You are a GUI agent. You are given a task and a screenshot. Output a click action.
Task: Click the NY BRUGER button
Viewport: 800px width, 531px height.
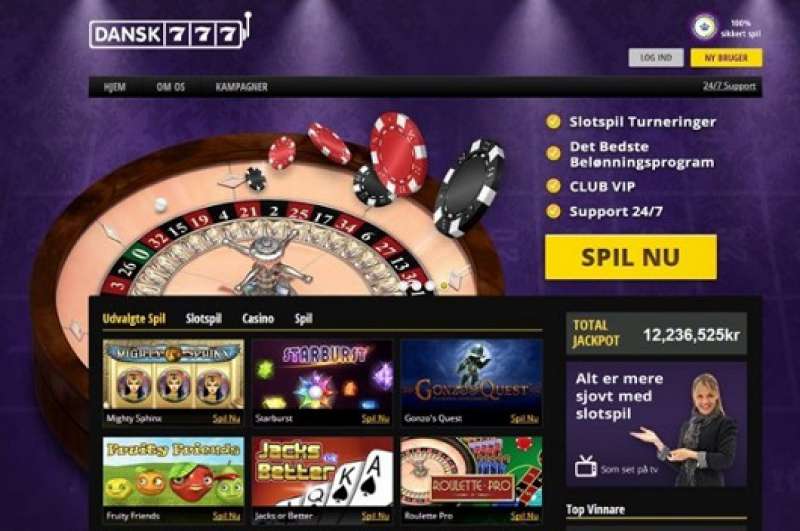pos(727,58)
